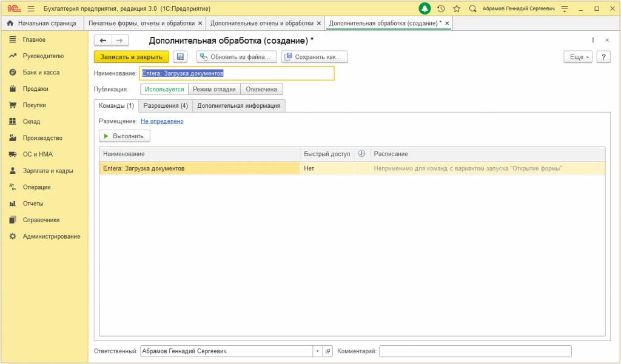Set publication to Используется
The image size is (621, 364).
164,90
